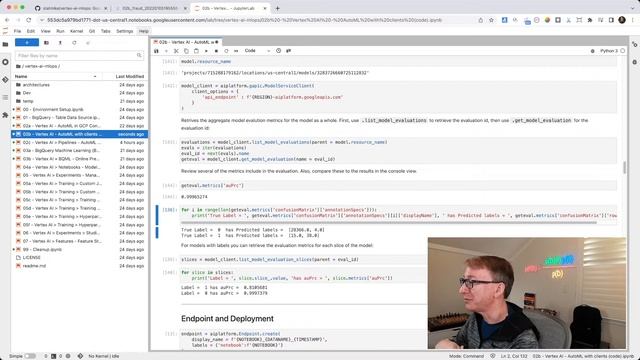Open the View menu
The height and width of the screenshot is (360, 640).
pos(46,31)
